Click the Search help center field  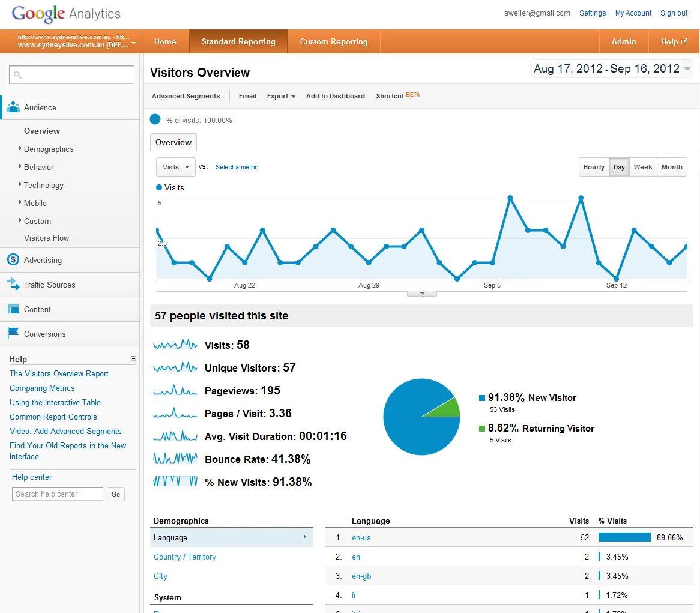tap(58, 494)
